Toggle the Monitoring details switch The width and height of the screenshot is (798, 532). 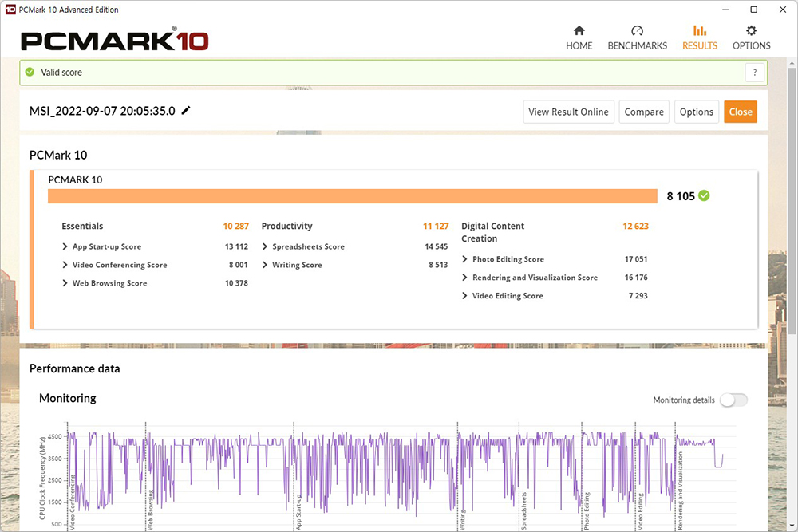coord(734,400)
